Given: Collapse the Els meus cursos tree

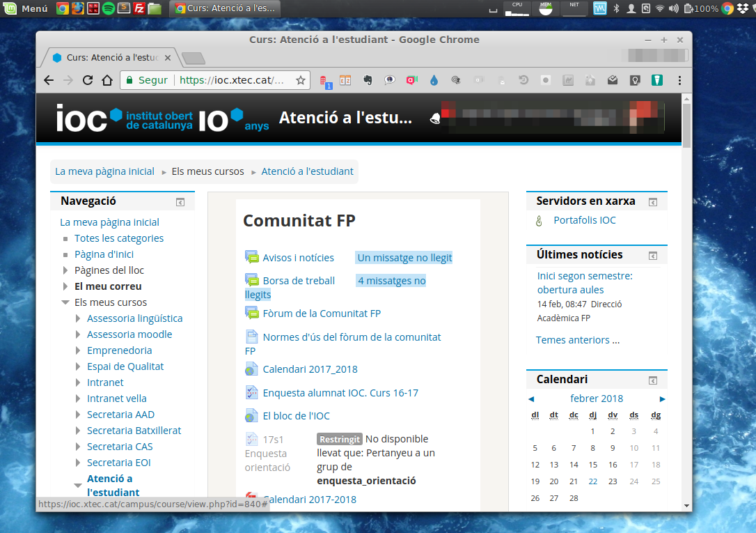Looking at the screenshot, I should pos(65,302).
